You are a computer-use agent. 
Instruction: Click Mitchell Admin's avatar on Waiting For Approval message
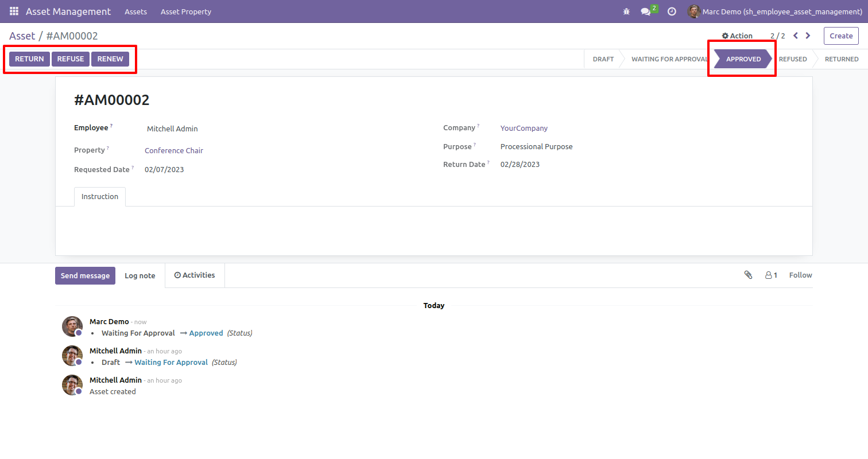pyautogui.click(x=72, y=356)
